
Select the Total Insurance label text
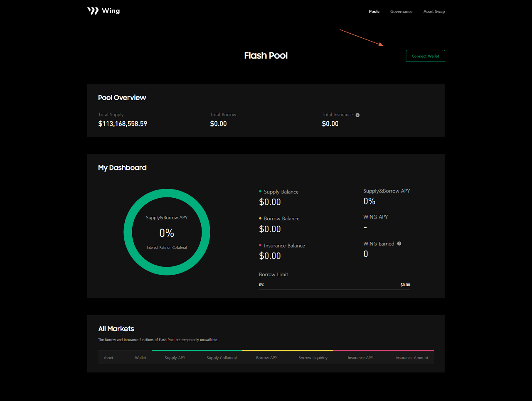pyautogui.click(x=337, y=115)
